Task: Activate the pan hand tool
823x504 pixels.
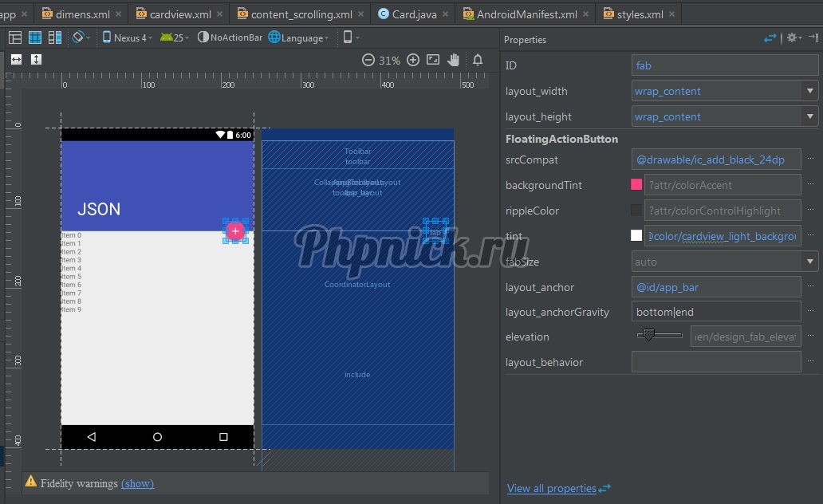Action: (454, 60)
